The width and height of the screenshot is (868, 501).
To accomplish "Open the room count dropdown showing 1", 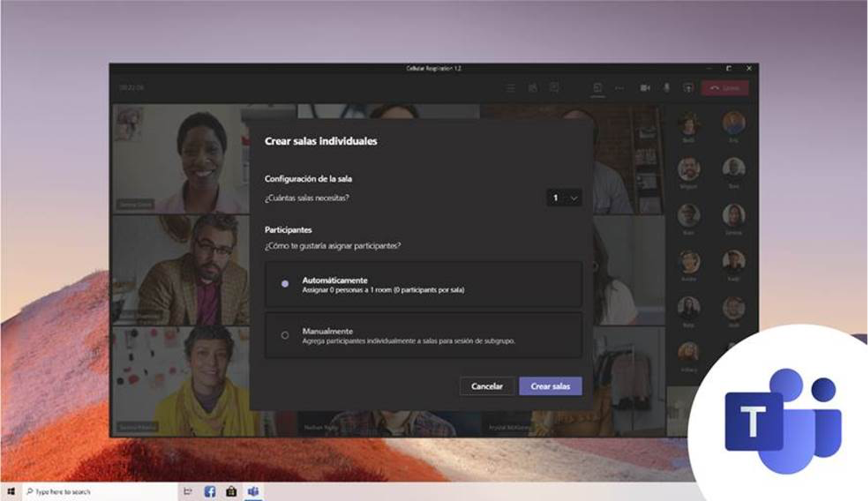I will click(x=564, y=198).
